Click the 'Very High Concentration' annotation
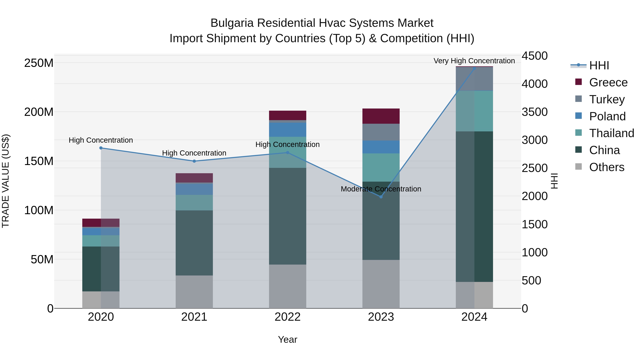This screenshot has height=362, width=644. click(474, 61)
